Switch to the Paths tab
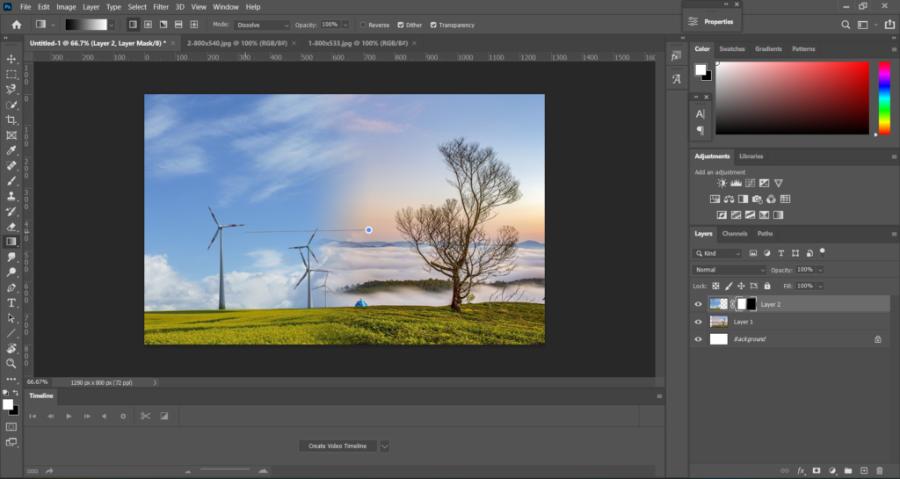The width and height of the screenshot is (900, 479). tap(765, 233)
